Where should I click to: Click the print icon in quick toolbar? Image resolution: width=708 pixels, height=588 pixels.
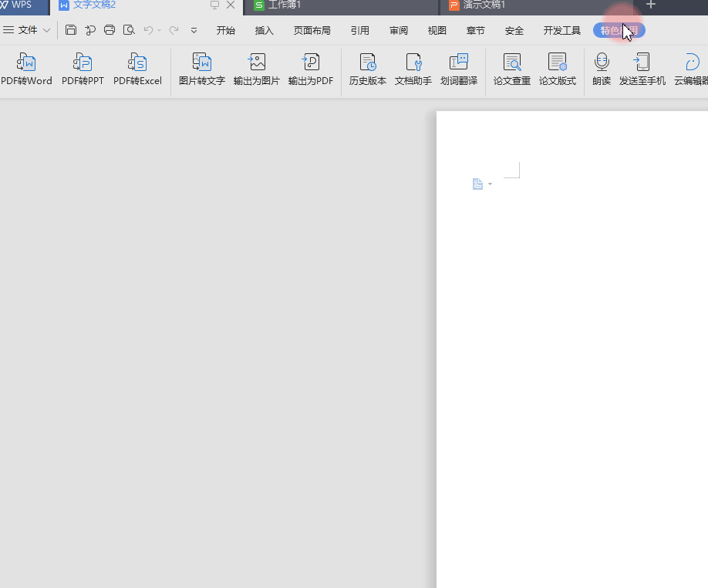110,30
